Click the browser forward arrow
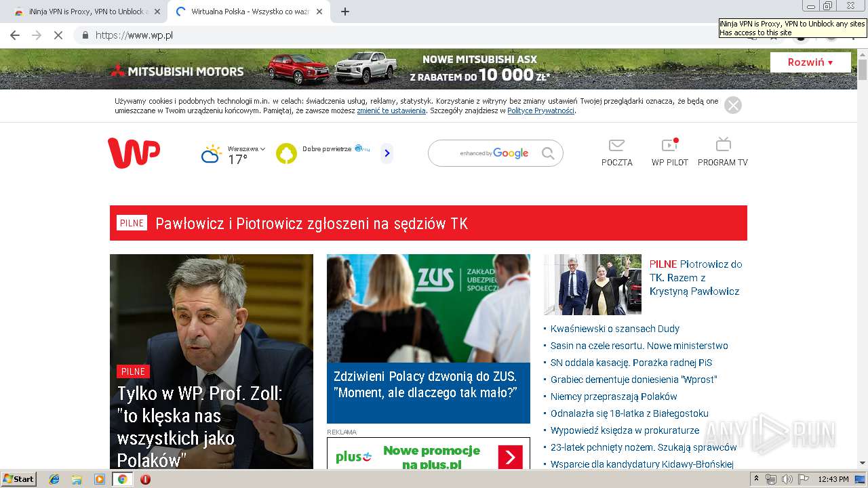 click(37, 35)
